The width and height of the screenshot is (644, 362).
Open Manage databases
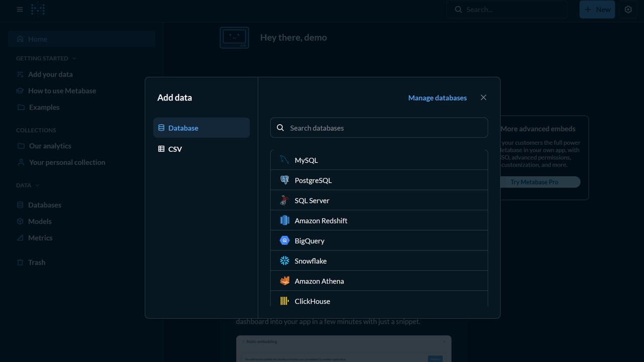[x=437, y=98]
